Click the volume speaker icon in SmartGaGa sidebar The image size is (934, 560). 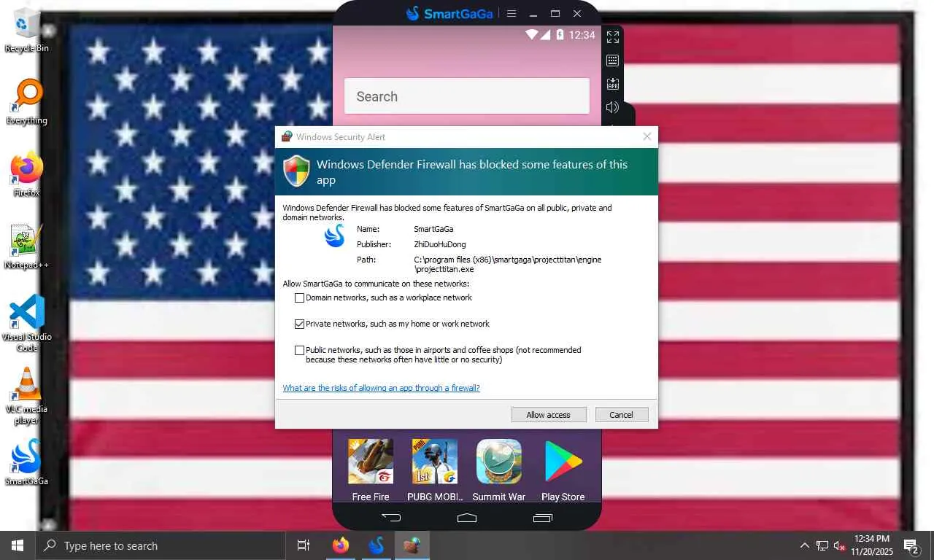pyautogui.click(x=613, y=107)
